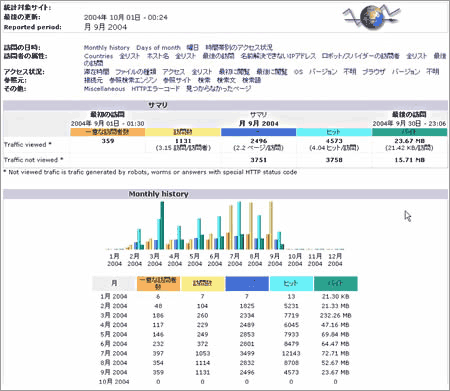Click the cyan ヒット header in monthly table
This screenshot has width=450, height=391.
pos(291,284)
